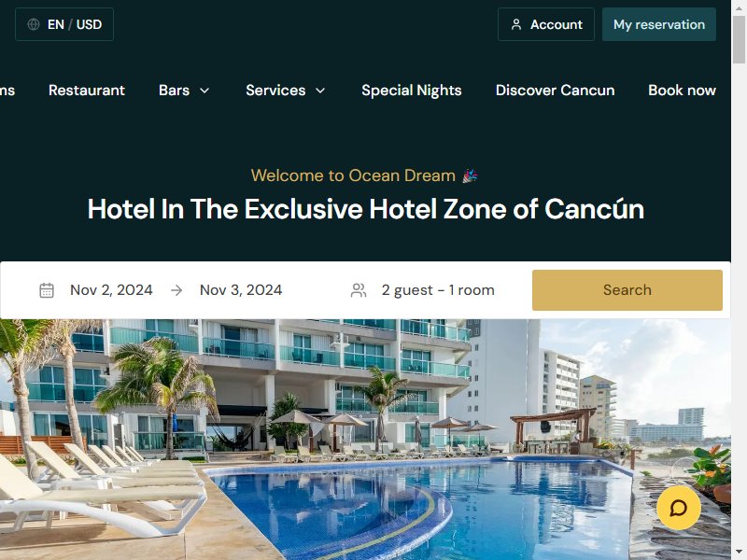Click the calendar icon near check-in date

[46, 290]
